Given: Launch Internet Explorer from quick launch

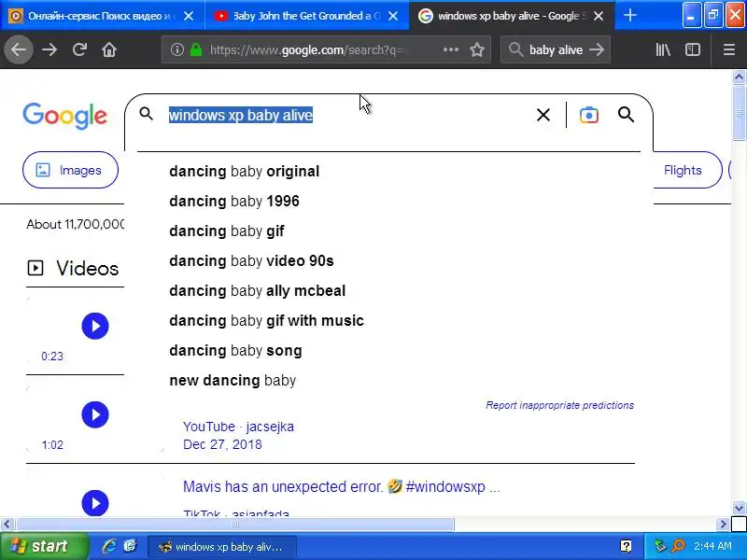Looking at the screenshot, I should click(x=109, y=546).
